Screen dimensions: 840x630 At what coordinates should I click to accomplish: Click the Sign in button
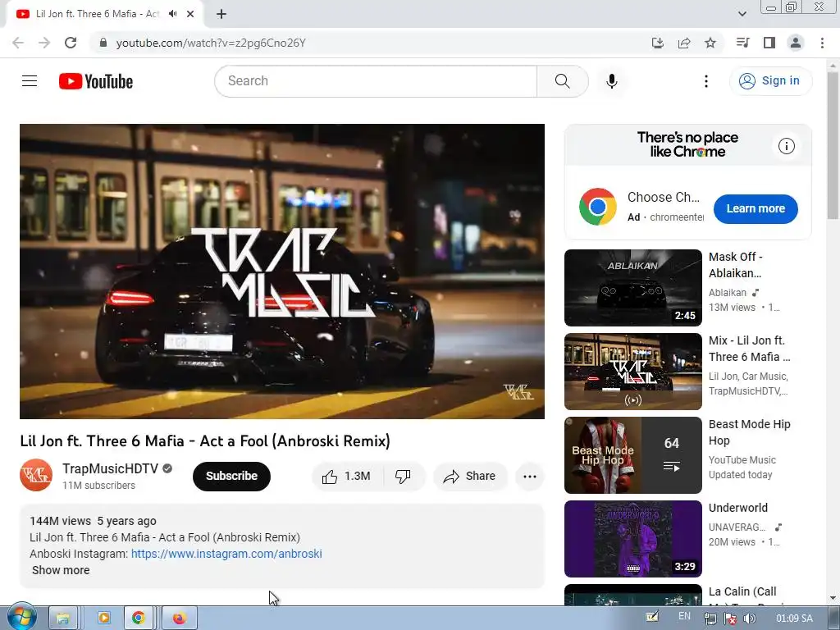[770, 81]
